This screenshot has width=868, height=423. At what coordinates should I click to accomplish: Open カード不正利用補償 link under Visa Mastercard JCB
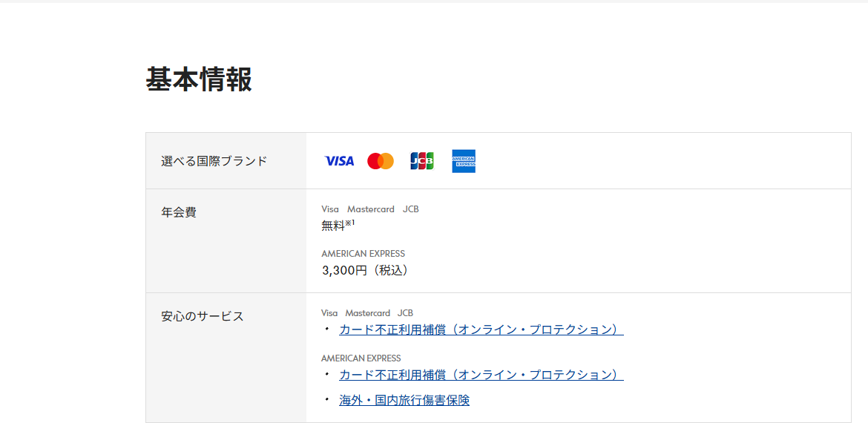481,329
